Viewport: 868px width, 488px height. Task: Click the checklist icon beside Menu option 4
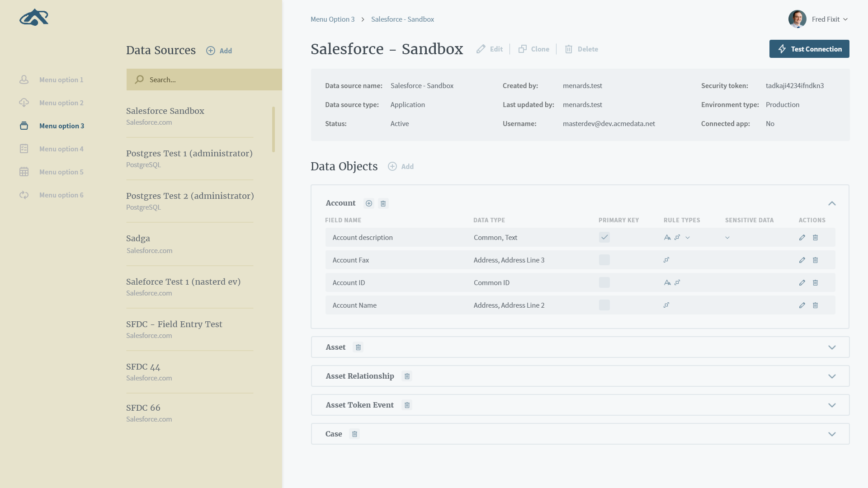click(x=24, y=149)
